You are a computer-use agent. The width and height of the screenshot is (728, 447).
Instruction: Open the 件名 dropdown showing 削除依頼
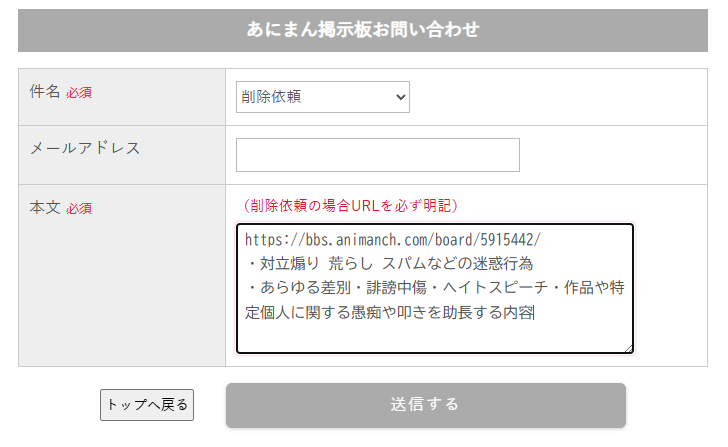[x=322, y=97]
